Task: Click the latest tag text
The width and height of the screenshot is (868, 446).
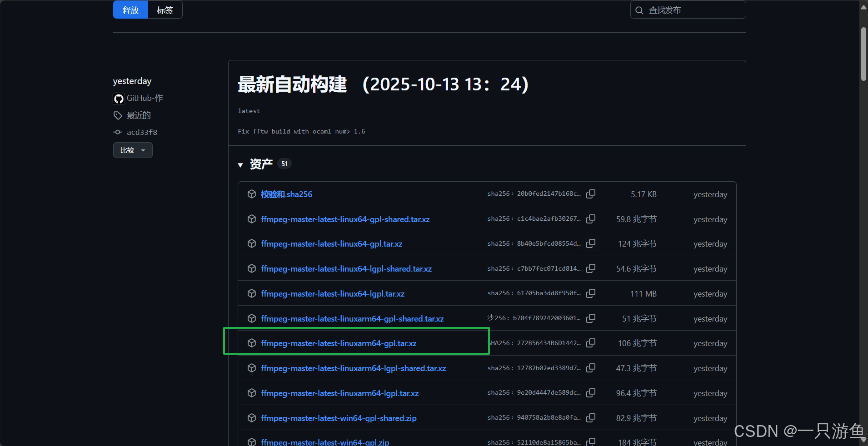Action: point(249,111)
